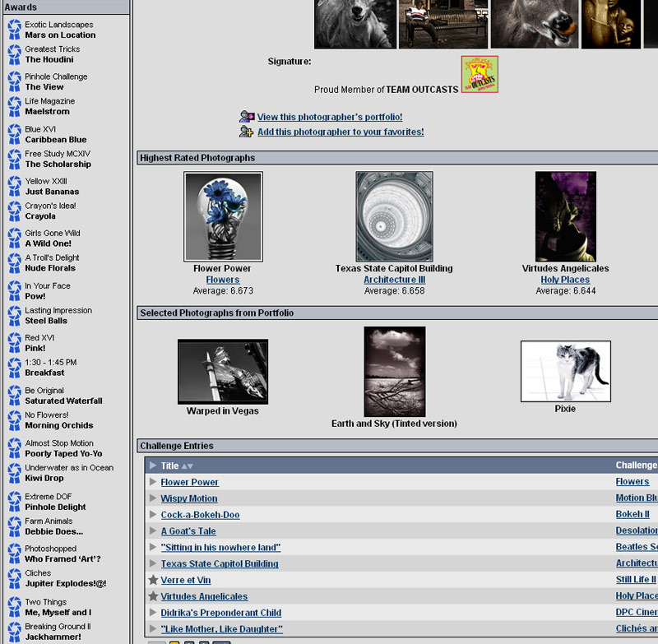This screenshot has height=644, width=658.
Task: Click the star icon beside Verre et Vin
Action: [x=153, y=580]
